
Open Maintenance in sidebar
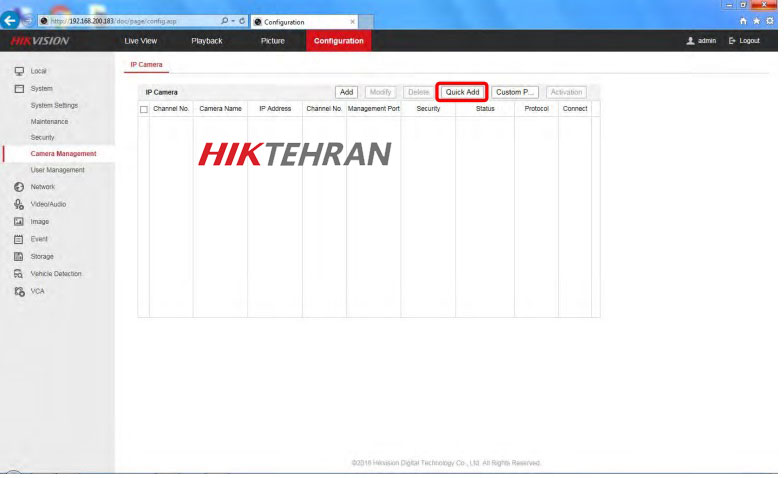[x=49, y=122]
